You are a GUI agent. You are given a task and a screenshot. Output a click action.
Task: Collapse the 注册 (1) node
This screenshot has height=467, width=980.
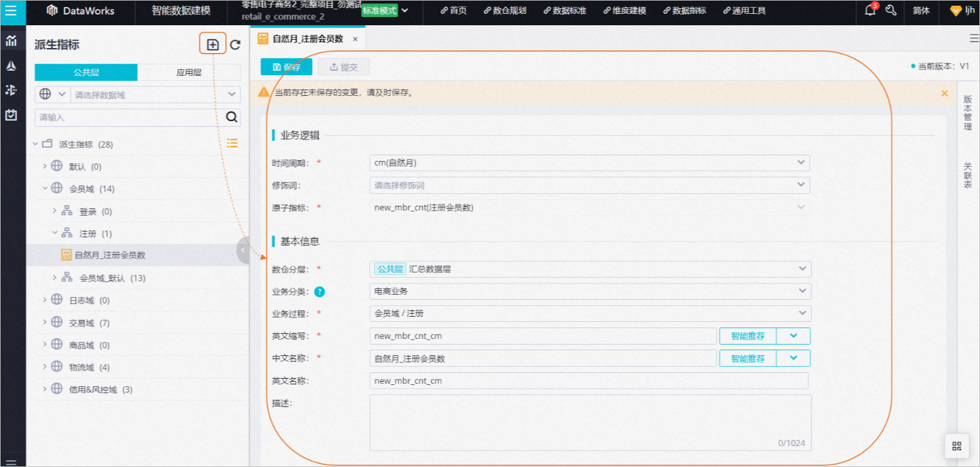(x=55, y=233)
